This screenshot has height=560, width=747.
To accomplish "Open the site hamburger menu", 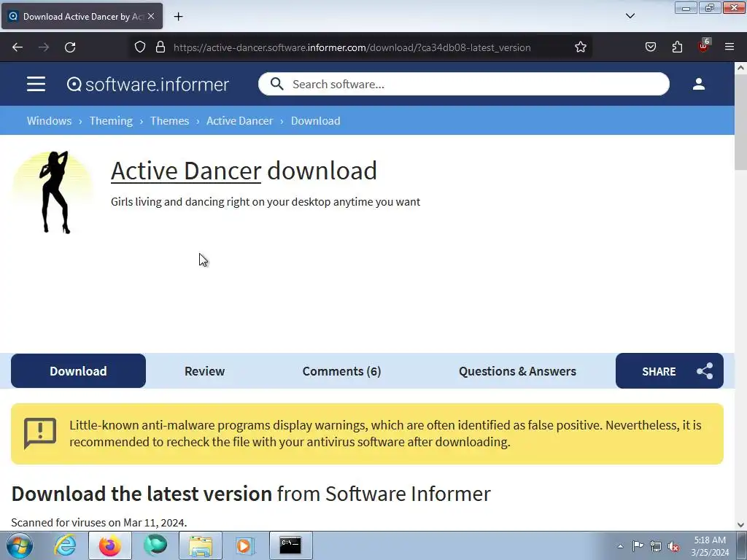I will pos(36,85).
